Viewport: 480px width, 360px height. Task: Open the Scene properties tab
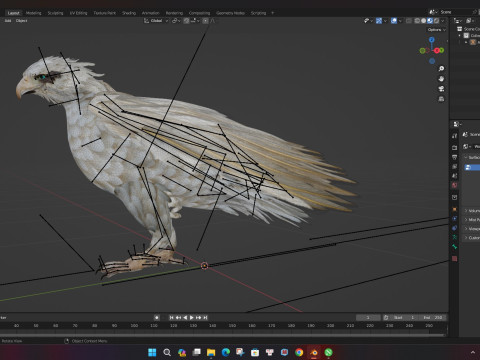tap(454, 175)
